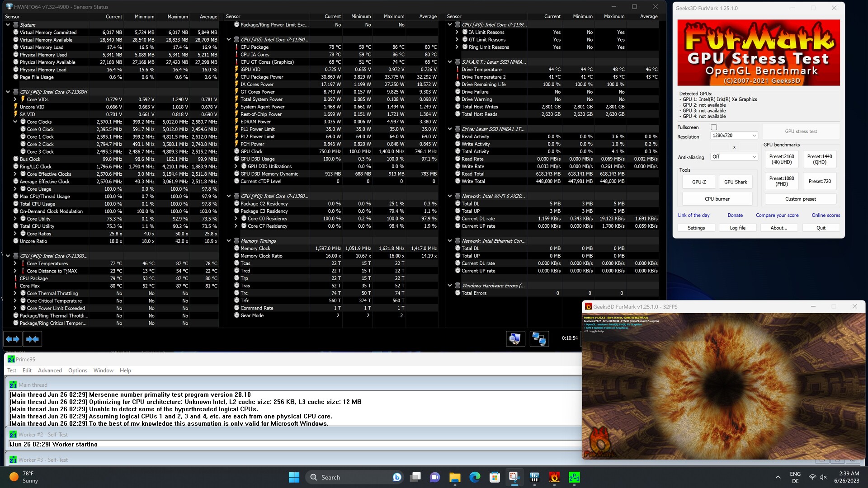Viewport: 868px width, 488px height.
Task: Open Snipping Tool from the taskbar
Action: 514,477
